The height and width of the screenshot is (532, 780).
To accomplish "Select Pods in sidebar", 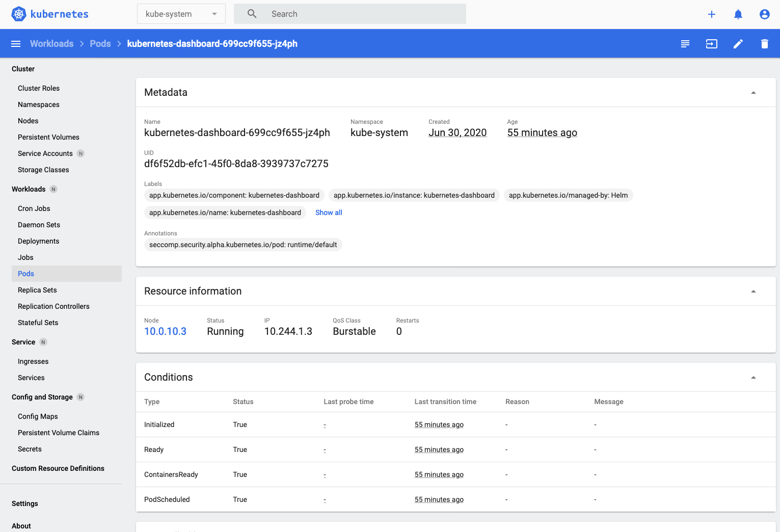I will tap(67, 274).
